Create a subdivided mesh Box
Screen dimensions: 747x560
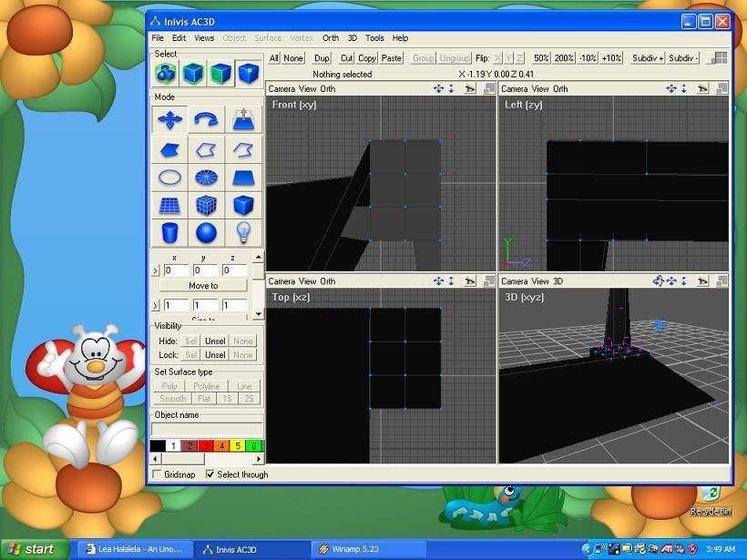(x=206, y=205)
